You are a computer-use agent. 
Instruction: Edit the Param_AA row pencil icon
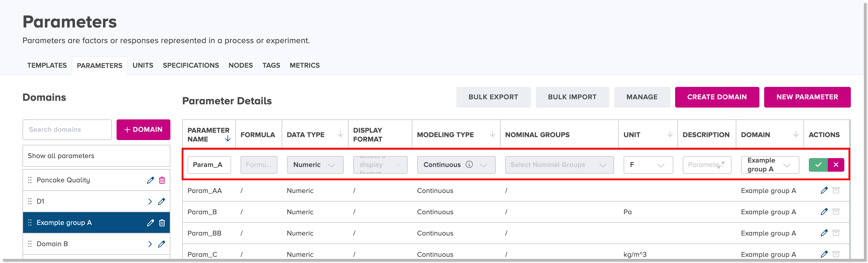tap(824, 191)
